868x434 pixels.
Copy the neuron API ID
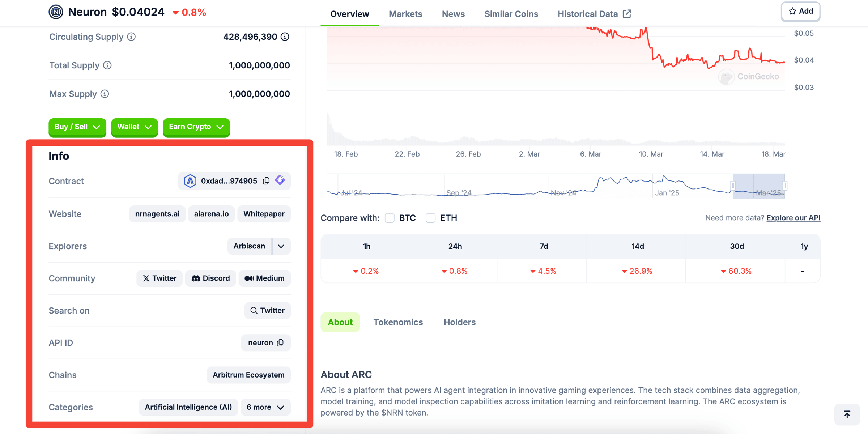[280, 343]
